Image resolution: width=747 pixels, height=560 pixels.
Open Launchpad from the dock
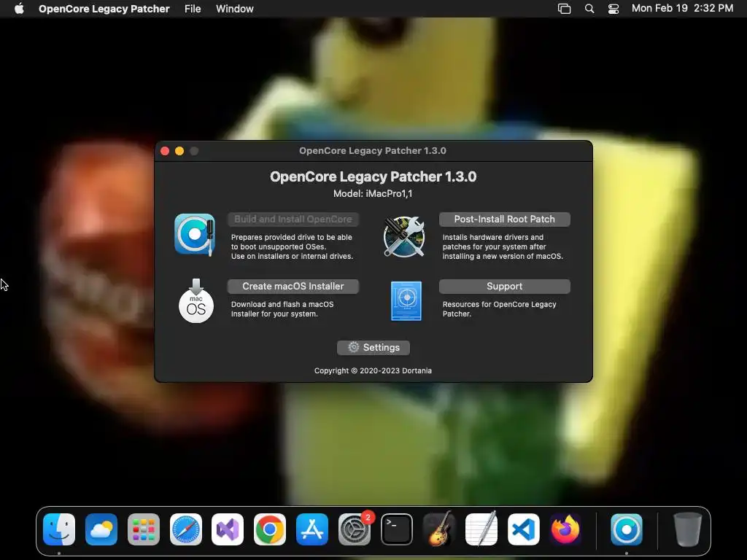(144, 529)
